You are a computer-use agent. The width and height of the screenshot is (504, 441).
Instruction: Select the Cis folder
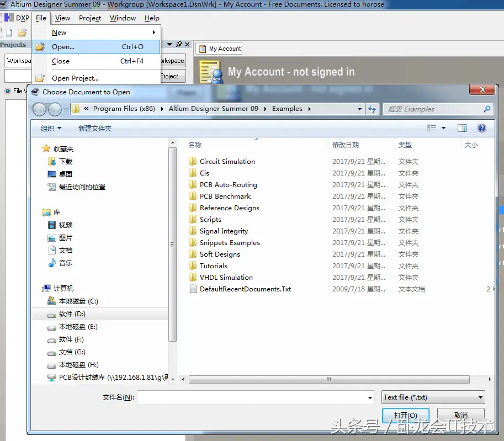[204, 173]
